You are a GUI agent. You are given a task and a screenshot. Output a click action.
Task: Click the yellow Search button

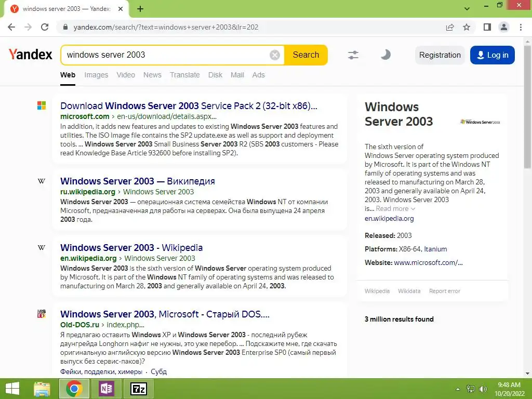(306, 55)
